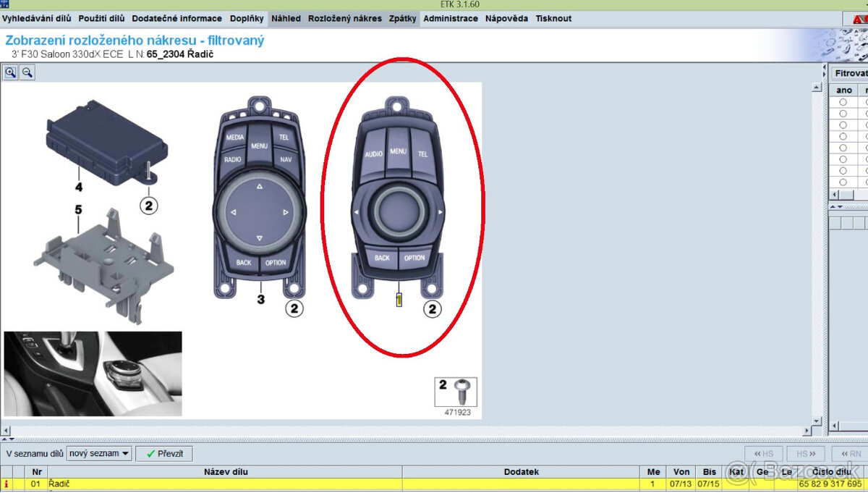
Task: Click the 'Převzít' button
Action: (164, 454)
